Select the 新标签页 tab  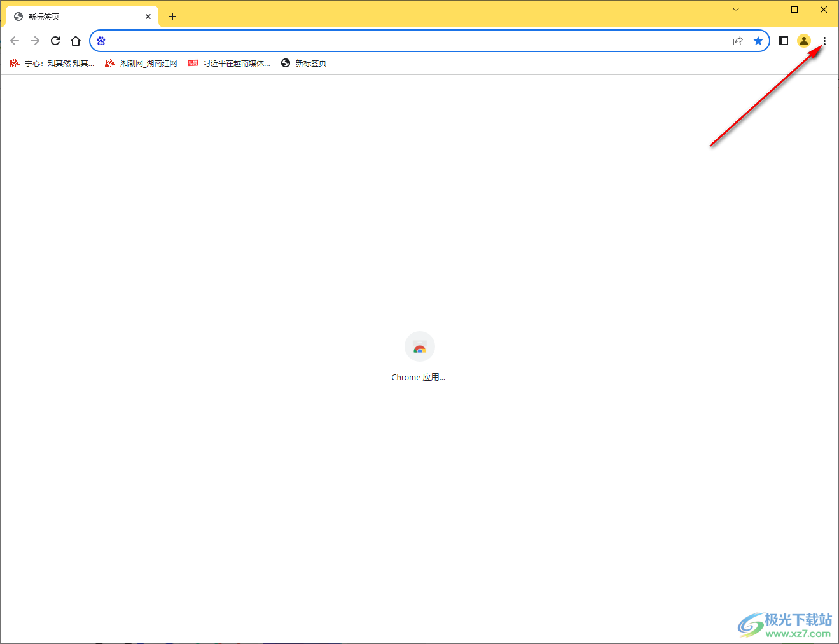click(81, 17)
